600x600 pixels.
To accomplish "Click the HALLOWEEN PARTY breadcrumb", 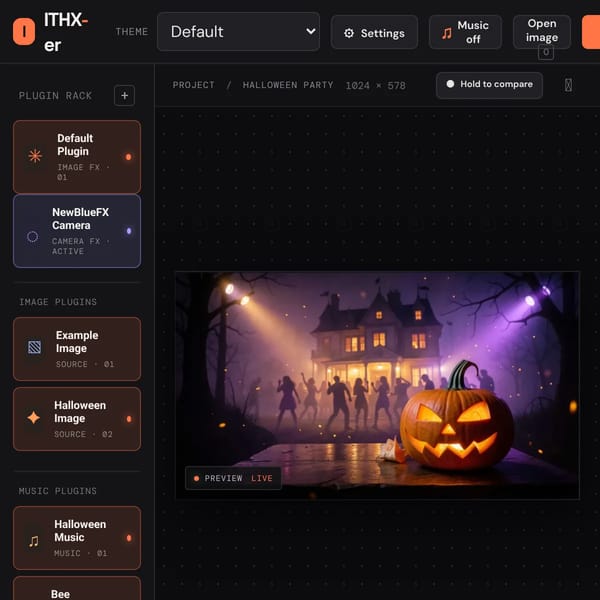I will (288, 85).
